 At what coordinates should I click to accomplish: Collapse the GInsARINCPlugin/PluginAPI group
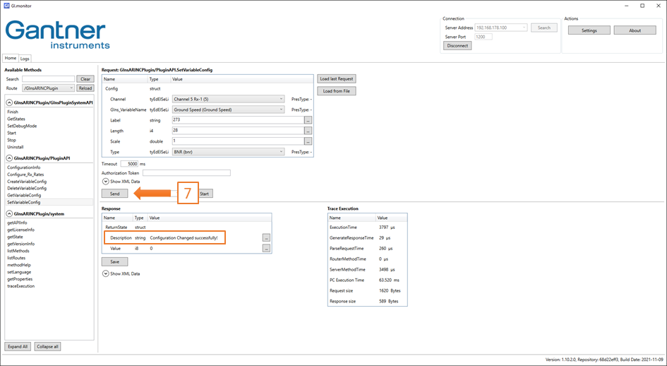pyautogui.click(x=9, y=158)
